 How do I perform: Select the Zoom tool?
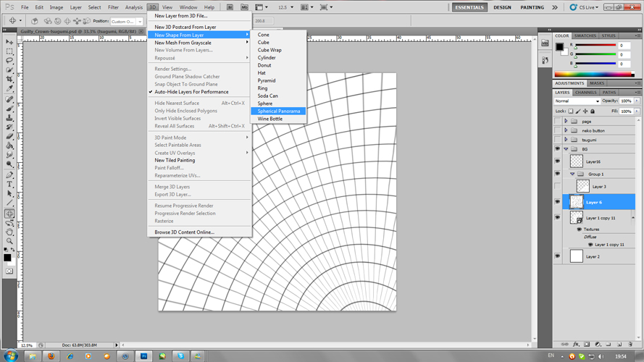pos(9,241)
